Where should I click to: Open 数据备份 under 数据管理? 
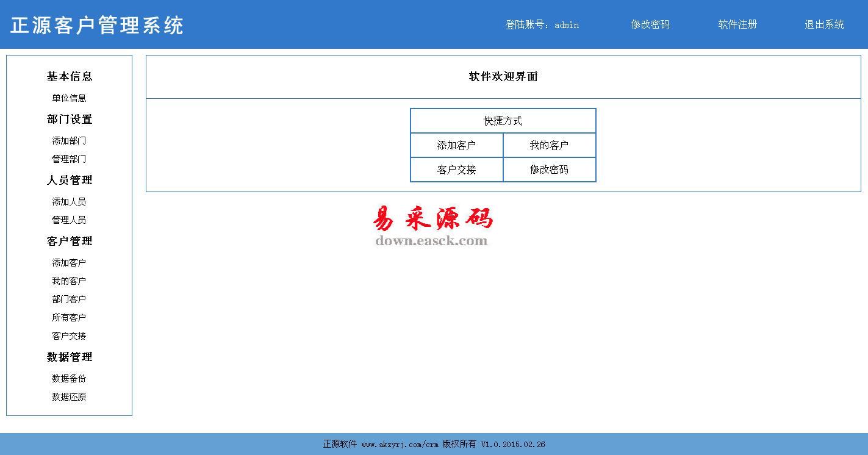click(x=69, y=379)
